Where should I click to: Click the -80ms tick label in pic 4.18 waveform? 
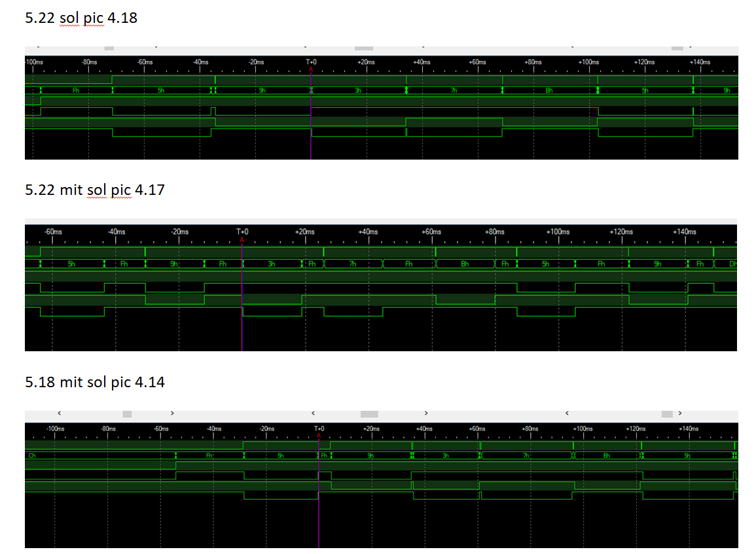click(89, 62)
